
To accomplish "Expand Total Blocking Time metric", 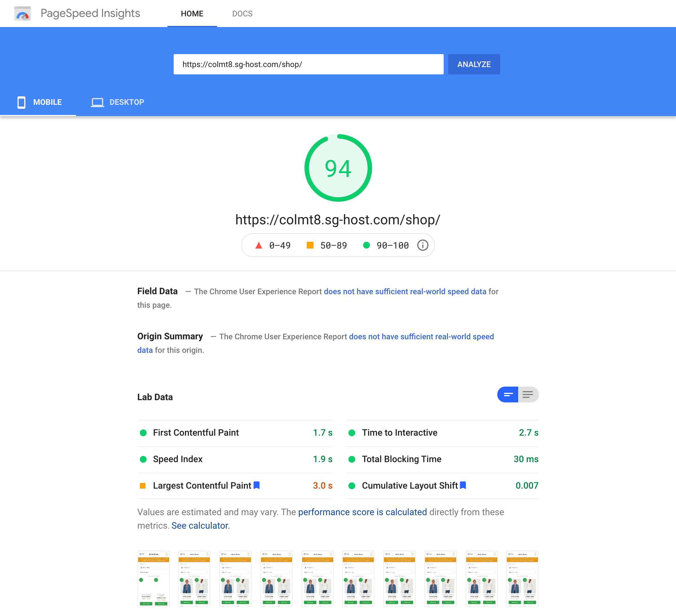I will click(x=442, y=459).
